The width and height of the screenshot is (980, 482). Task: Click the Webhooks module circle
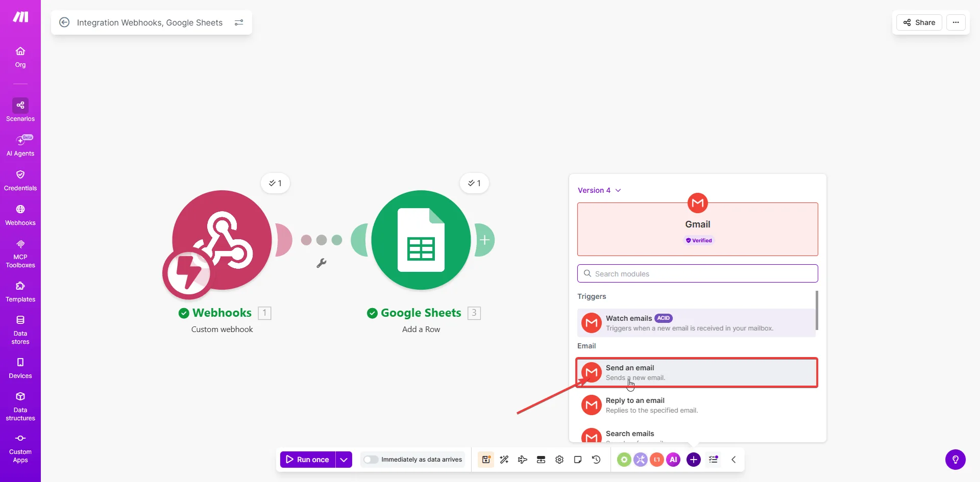pyautogui.click(x=222, y=240)
